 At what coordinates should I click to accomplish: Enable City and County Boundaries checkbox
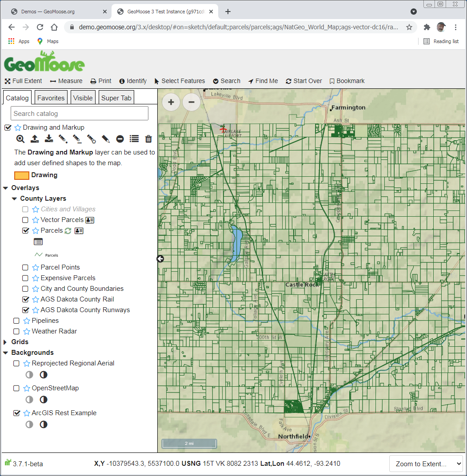click(x=25, y=289)
